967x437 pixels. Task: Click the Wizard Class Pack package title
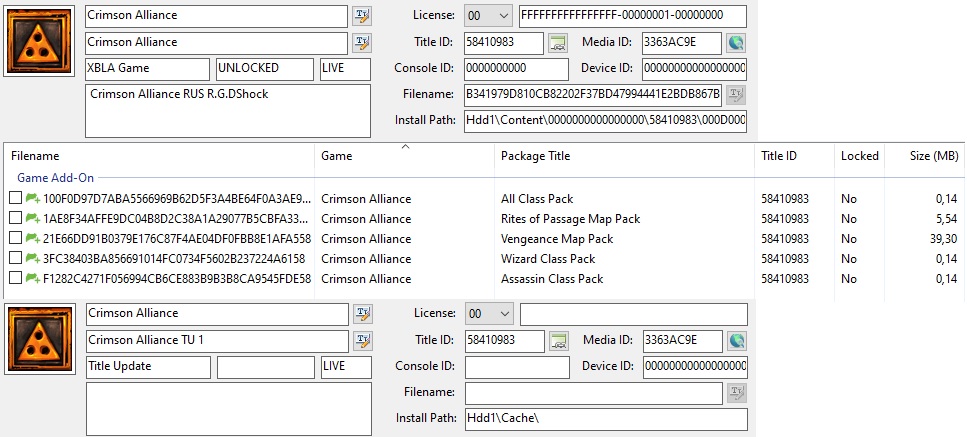tap(548, 258)
